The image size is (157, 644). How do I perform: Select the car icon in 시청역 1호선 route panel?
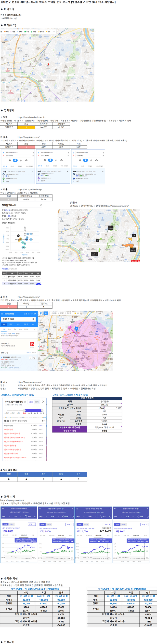point(80,160)
